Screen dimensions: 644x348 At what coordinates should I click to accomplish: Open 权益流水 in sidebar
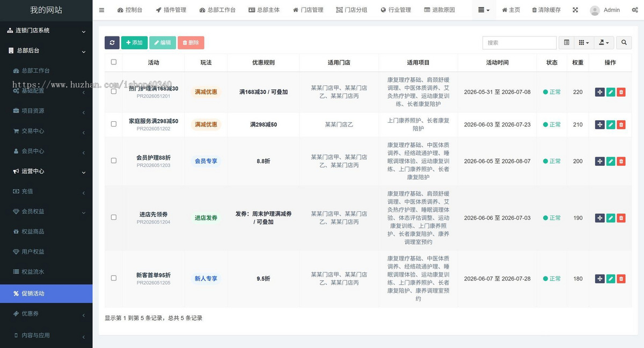(x=46, y=272)
